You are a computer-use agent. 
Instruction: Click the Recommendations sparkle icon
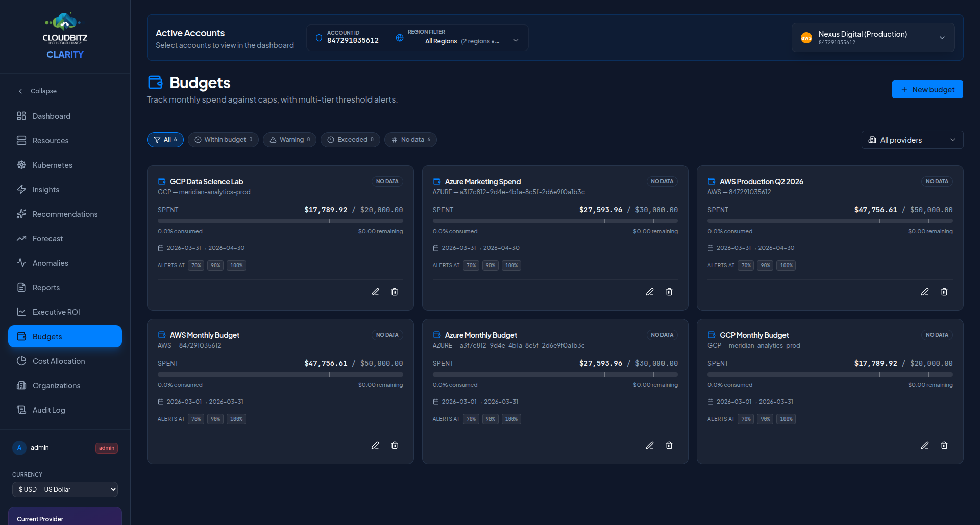click(x=21, y=214)
